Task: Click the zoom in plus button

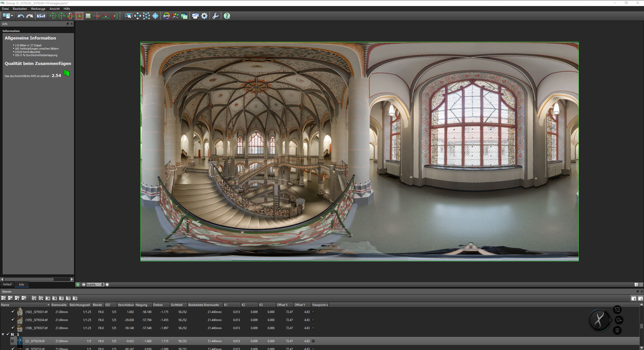Action: click(x=107, y=285)
